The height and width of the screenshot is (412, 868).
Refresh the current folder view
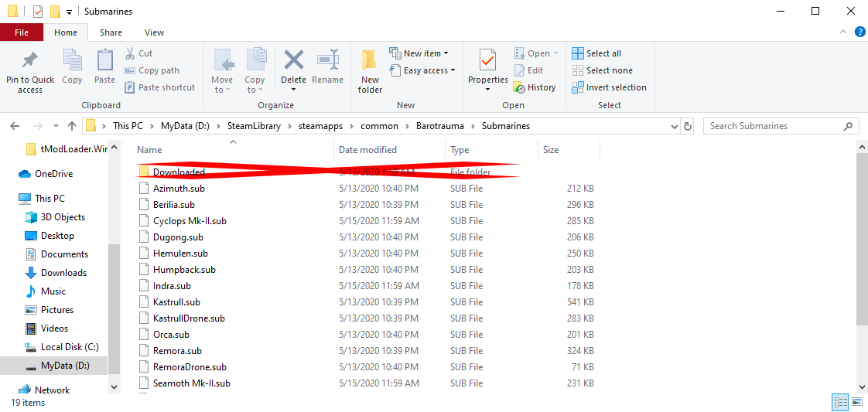click(689, 126)
